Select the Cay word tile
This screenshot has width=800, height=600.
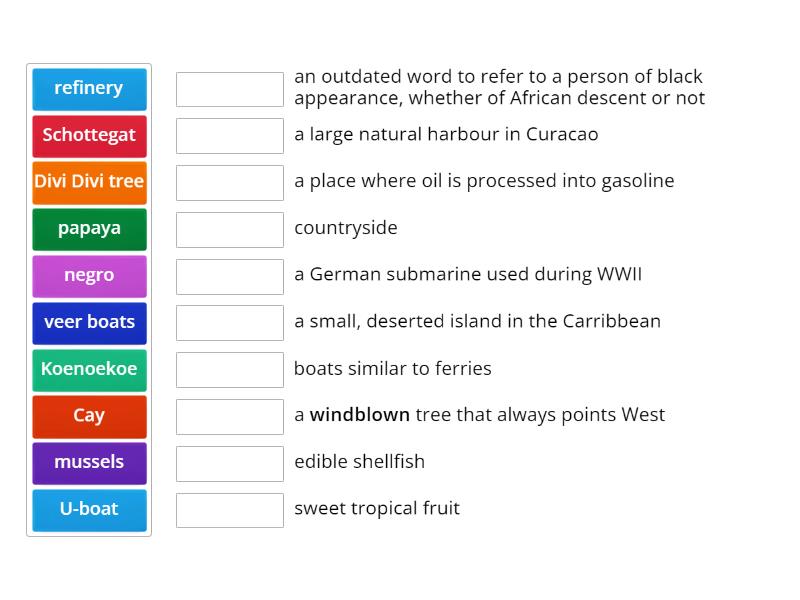point(89,416)
